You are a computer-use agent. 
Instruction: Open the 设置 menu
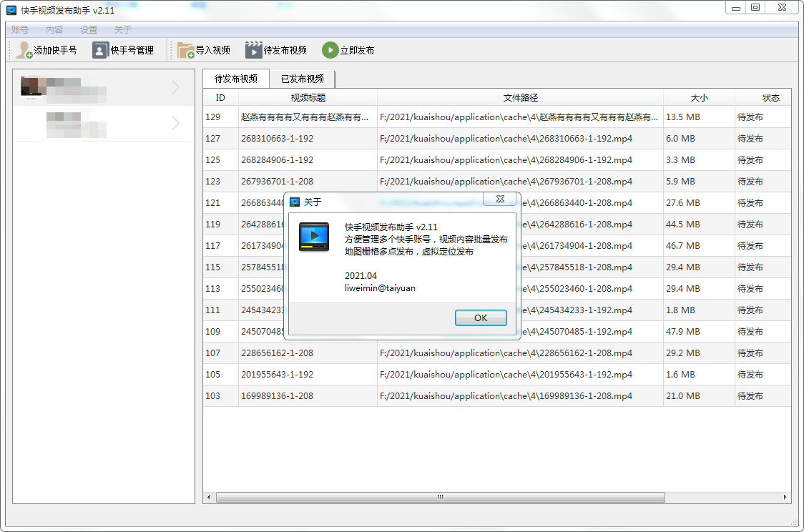89,30
